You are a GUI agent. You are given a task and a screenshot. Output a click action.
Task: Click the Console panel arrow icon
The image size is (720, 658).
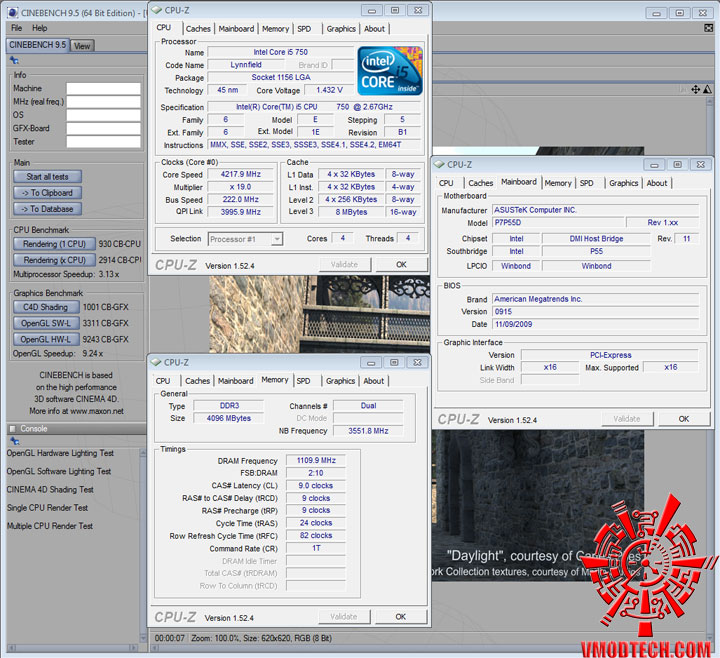pyautogui.click(x=15, y=441)
